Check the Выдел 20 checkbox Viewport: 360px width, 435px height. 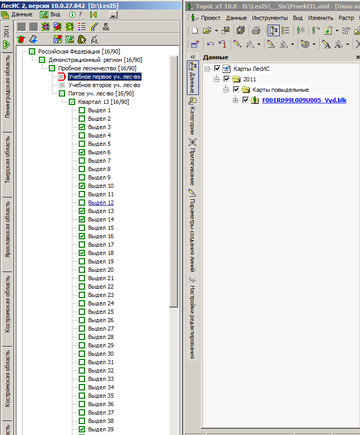pyautogui.click(x=82, y=270)
